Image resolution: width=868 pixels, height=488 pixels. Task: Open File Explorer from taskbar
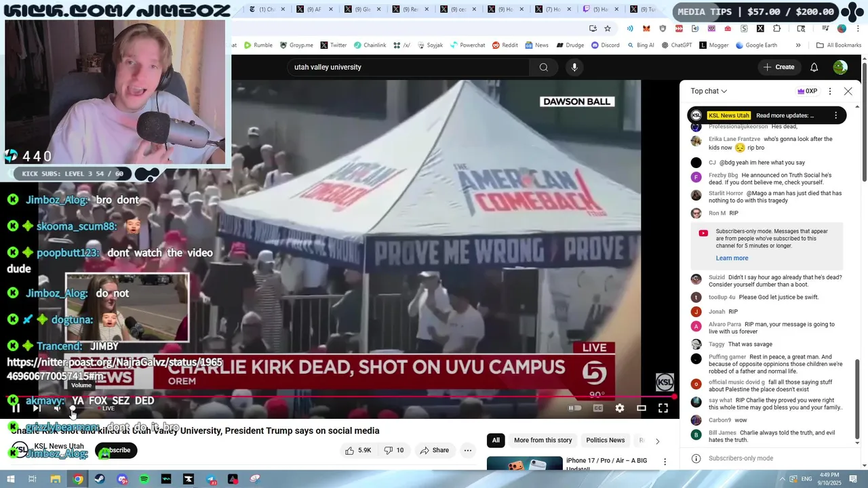(x=56, y=479)
